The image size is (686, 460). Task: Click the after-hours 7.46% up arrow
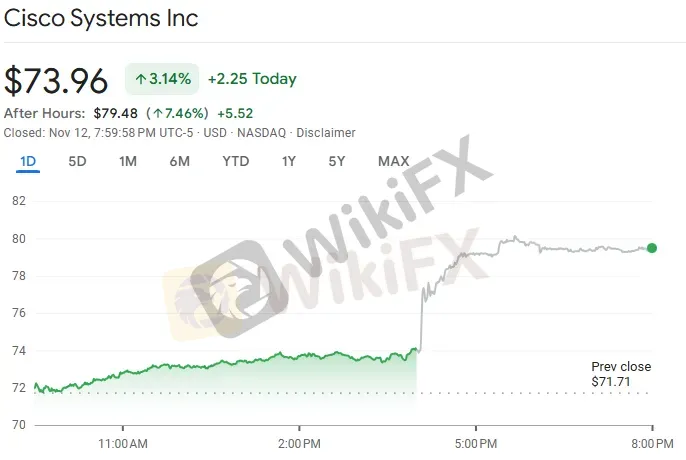158,113
